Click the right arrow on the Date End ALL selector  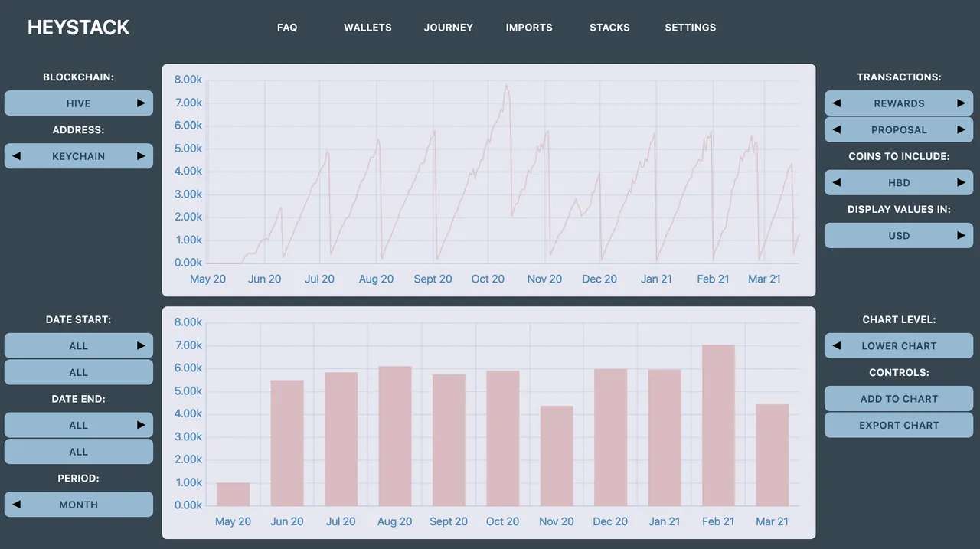[x=141, y=426]
